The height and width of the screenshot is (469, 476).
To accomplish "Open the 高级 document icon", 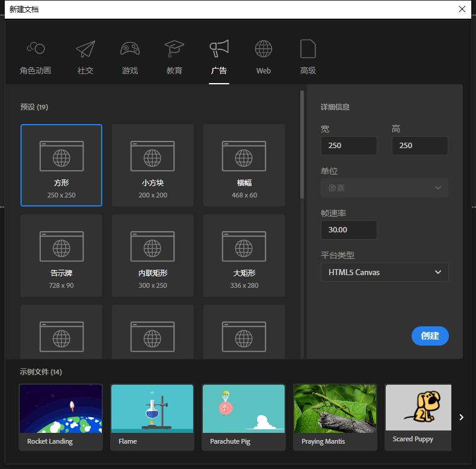I will point(308,49).
